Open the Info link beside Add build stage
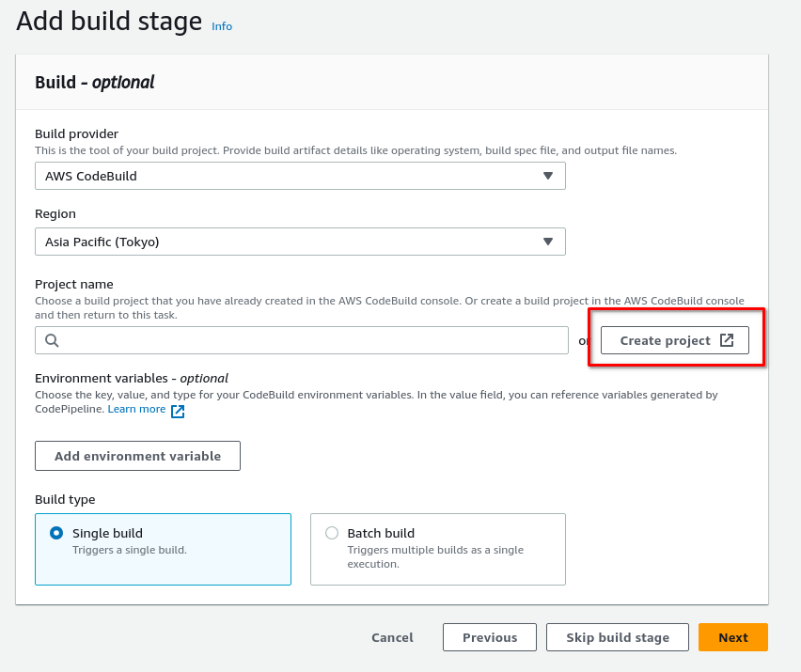Viewport: 801px width, 672px height. click(222, 26)
